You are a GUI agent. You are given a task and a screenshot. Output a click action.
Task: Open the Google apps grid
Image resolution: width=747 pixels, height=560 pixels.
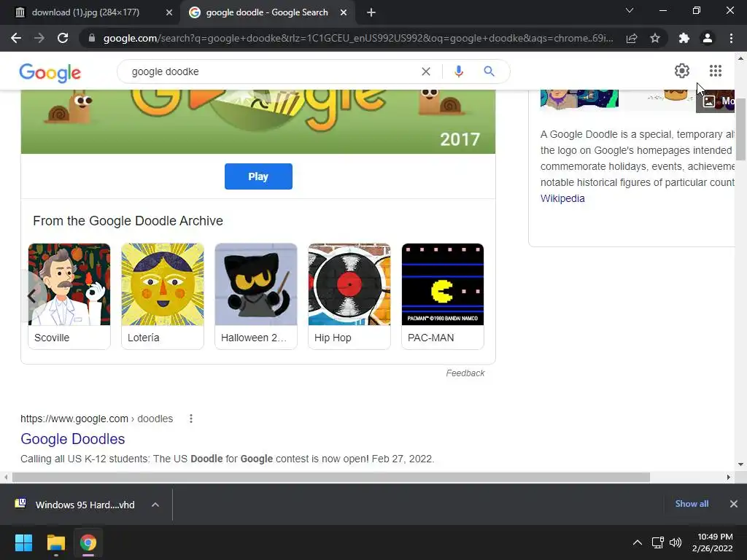[715, 71]
